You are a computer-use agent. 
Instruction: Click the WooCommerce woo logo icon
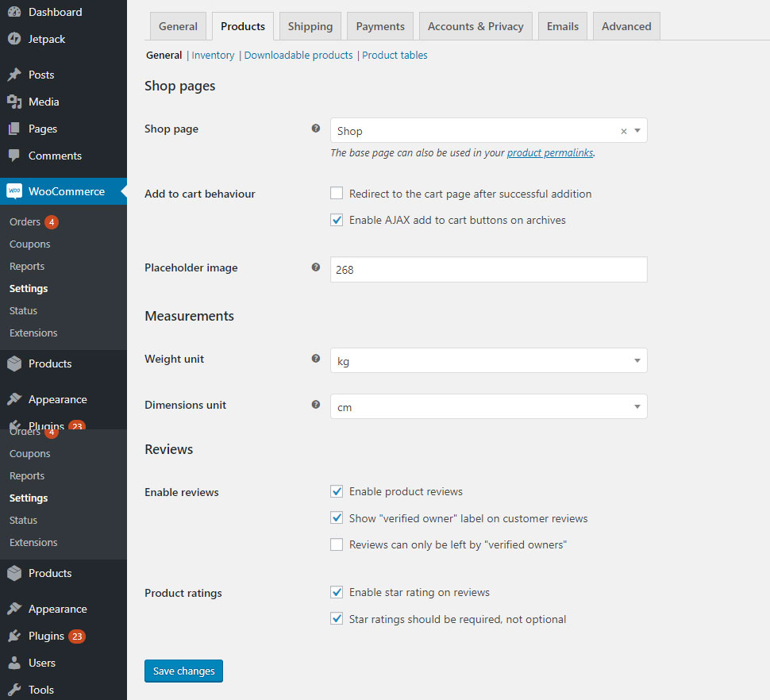click(14, 191)
